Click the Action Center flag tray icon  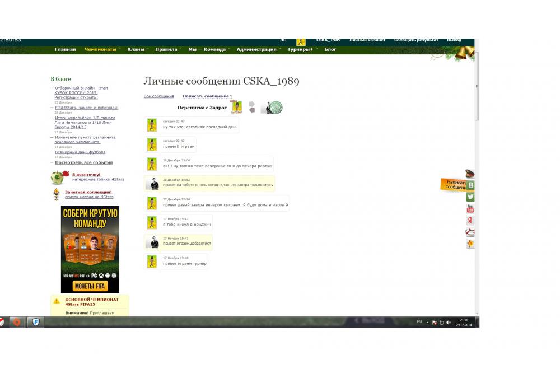pos(435,323)
